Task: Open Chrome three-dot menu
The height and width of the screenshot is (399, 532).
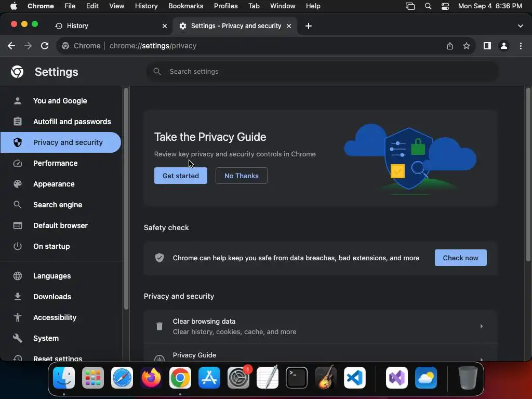Action: click(521, 46)
